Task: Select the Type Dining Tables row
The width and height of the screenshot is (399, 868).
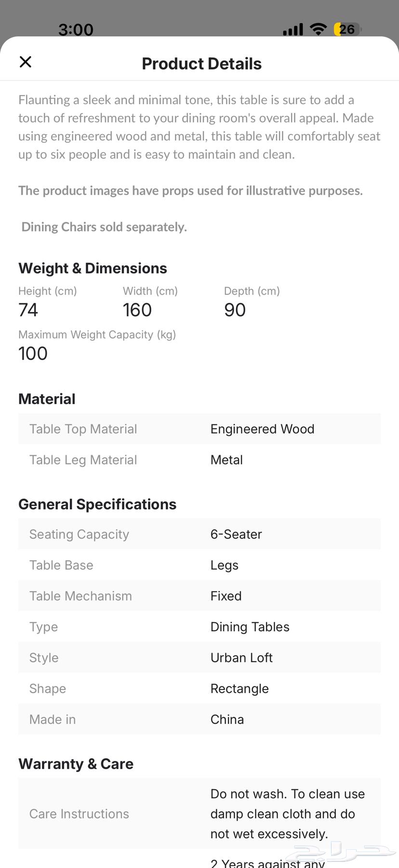Action: coord(199,626)
